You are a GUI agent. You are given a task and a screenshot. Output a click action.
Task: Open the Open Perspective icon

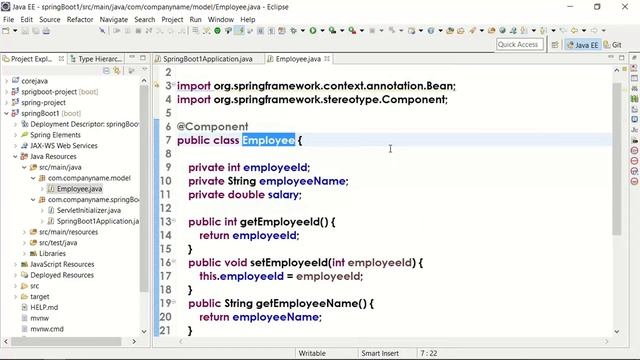pyautogui.click(x=555, y=45)
